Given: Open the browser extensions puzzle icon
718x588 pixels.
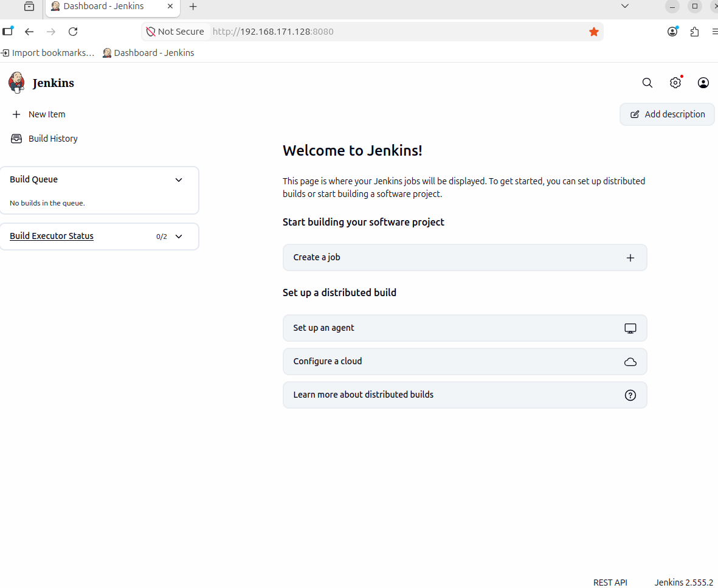Looking at the screenshot, I should (x=695, y=32).
